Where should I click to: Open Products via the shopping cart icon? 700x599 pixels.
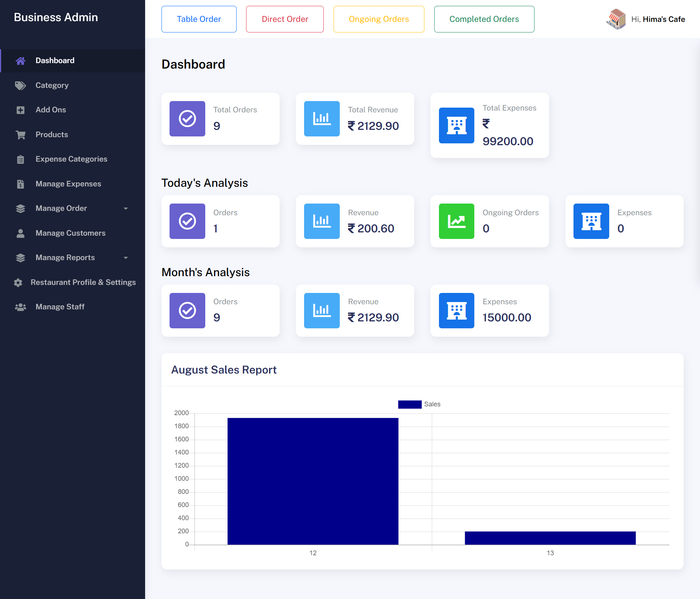pyautogui.click(x=20, y=135)
